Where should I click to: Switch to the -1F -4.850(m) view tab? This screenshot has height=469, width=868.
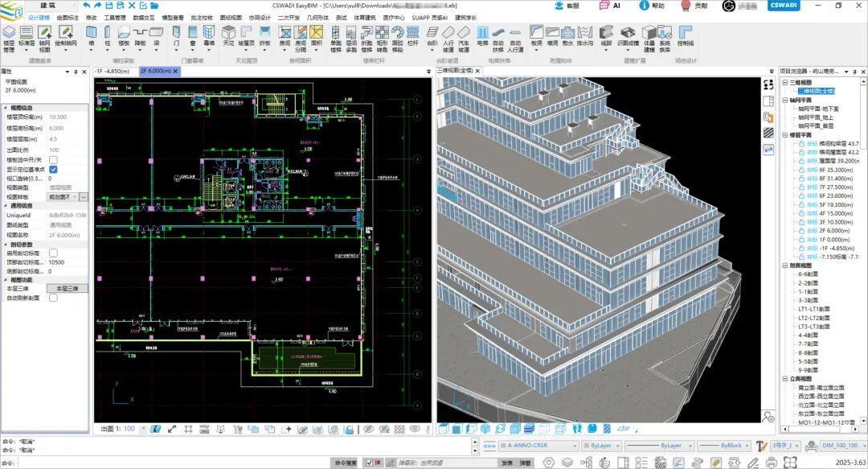pyautogui.click(x=113, y=71)
